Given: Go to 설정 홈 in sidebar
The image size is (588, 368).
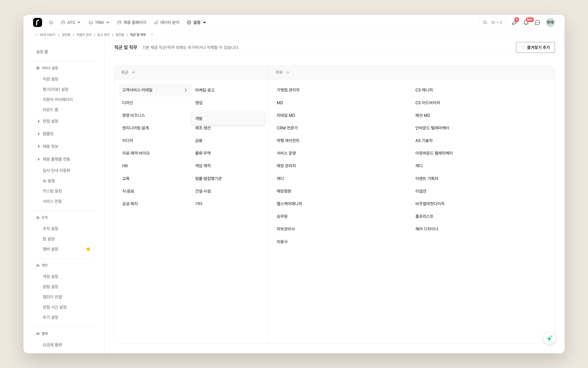Looking at the screenshot, I should click(x=42, y=52).
